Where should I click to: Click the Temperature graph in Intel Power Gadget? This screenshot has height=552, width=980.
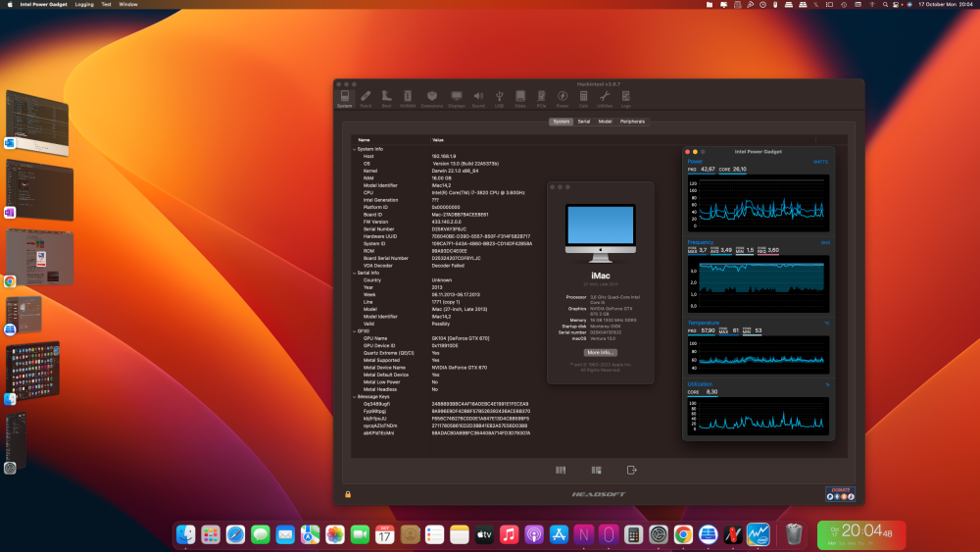coord(759,355)
